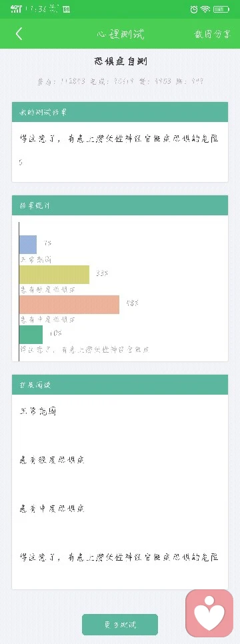Tap the 结果统计 section header

pos(120,205)
